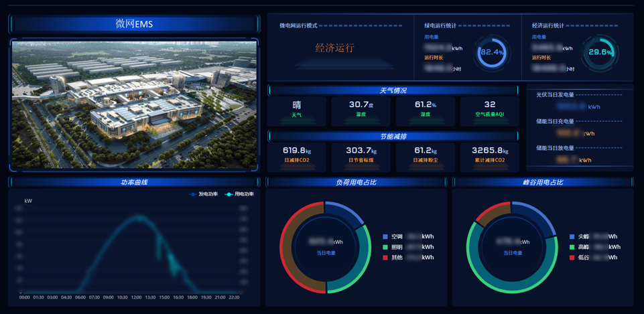Viewport: 644px width, 314px height.
Task: Click the campus aerial view image
Action: click(134, 104)
